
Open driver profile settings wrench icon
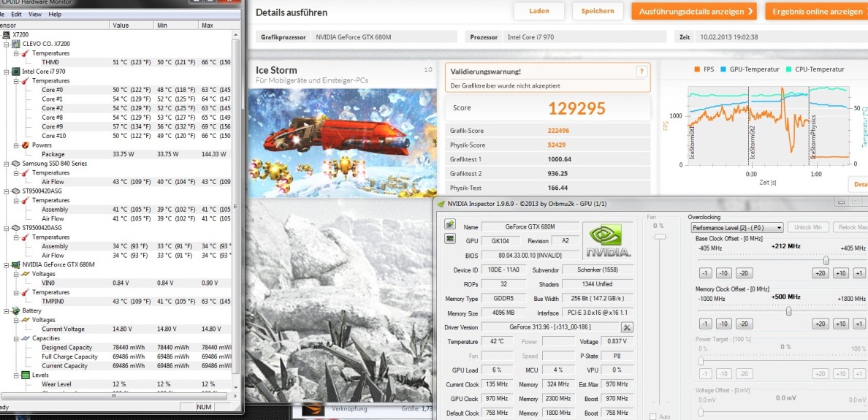[627, 327]
